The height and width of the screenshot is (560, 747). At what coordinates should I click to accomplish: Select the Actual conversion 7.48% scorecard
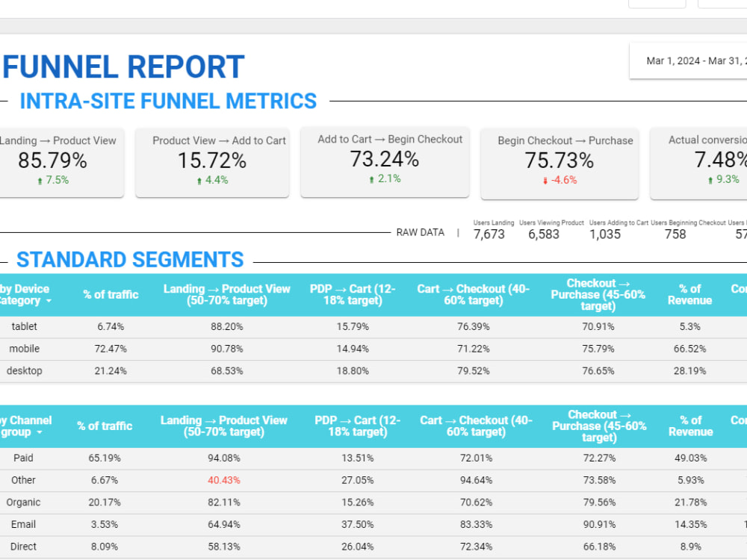tap(699, 163)
